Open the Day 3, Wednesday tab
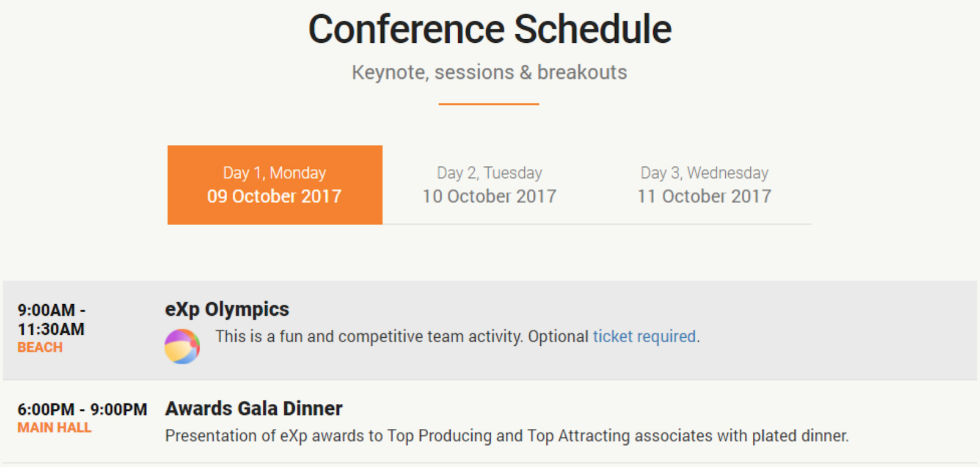Viewport: 980px width, 467px height. point(704,185)
